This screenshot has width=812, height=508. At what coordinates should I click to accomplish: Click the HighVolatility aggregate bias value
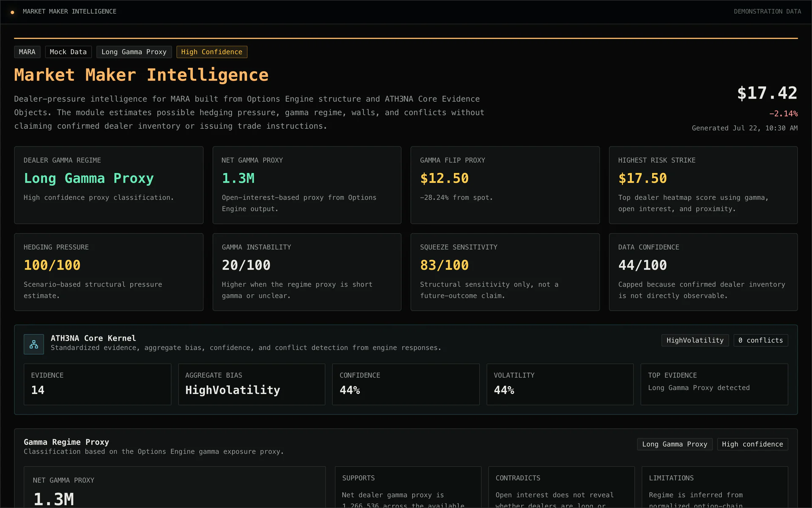233,390
